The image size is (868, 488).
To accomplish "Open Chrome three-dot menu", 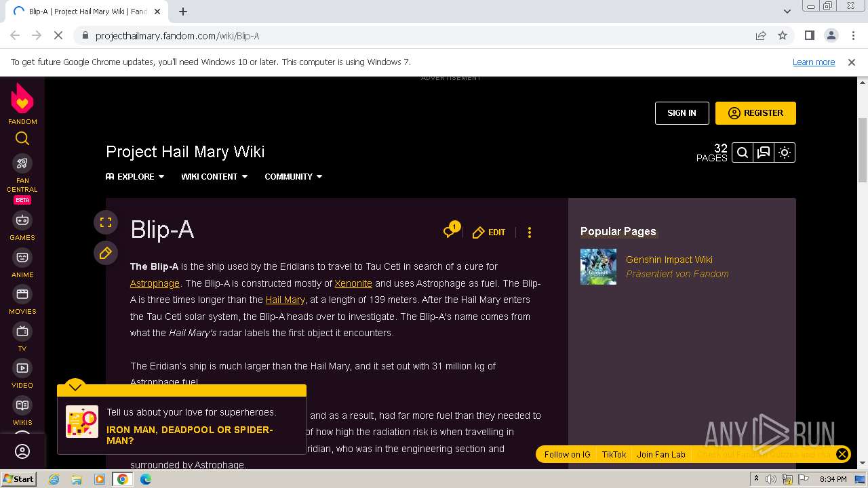I will 853,35.
